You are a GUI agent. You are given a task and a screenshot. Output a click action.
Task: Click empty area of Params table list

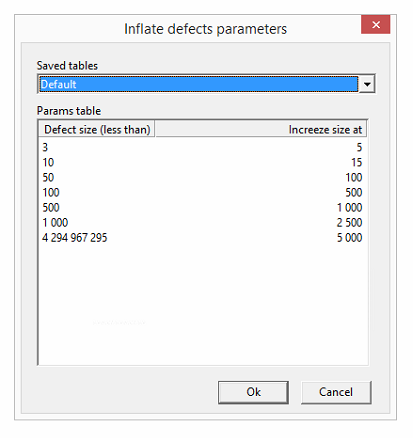pyautogui.click(x=203, y=305)
